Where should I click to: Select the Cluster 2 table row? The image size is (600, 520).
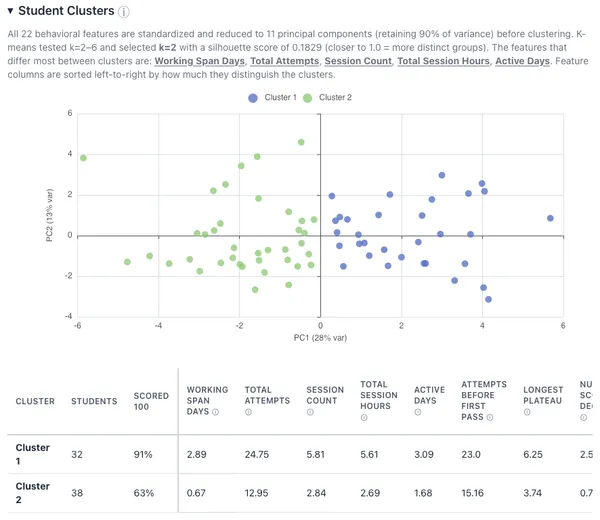pos(300,493)
